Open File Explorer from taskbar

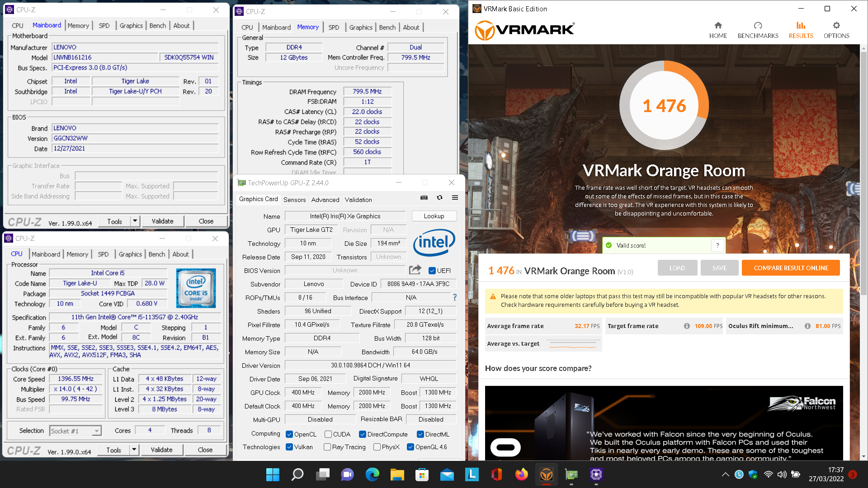(397, 474)
